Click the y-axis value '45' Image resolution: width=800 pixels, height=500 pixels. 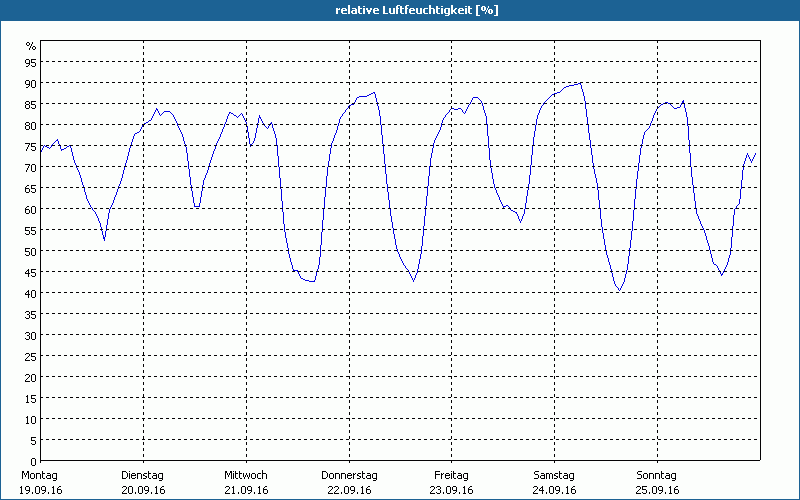(x=31, y=272)
